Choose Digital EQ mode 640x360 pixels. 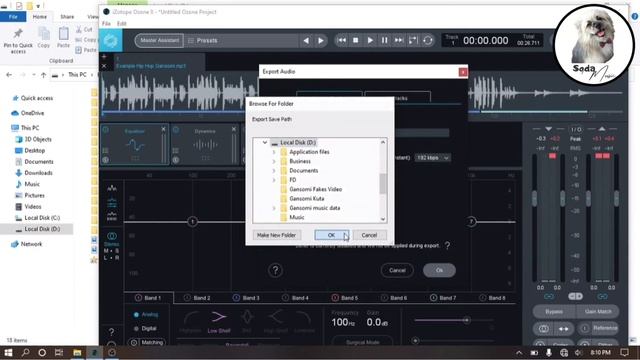145,329
